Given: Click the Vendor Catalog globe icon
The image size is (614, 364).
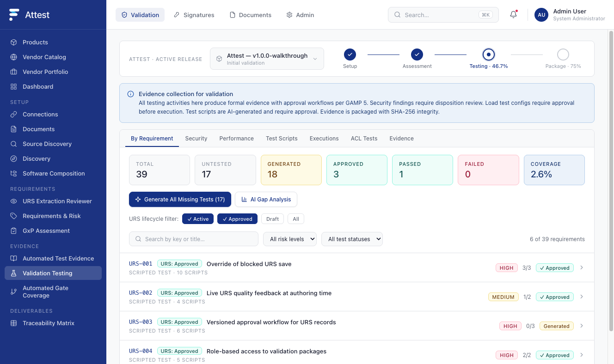Looking at the screenshot, I should click(14, 57).
